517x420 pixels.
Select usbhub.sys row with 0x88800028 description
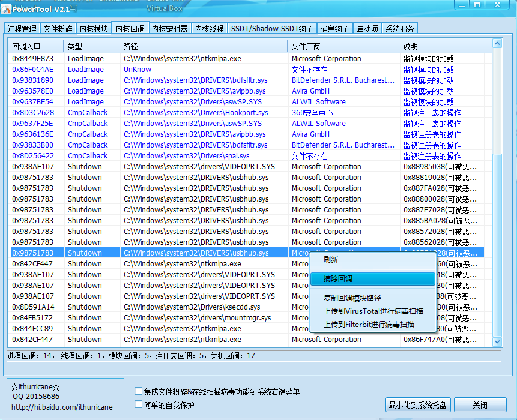[247, 199]
